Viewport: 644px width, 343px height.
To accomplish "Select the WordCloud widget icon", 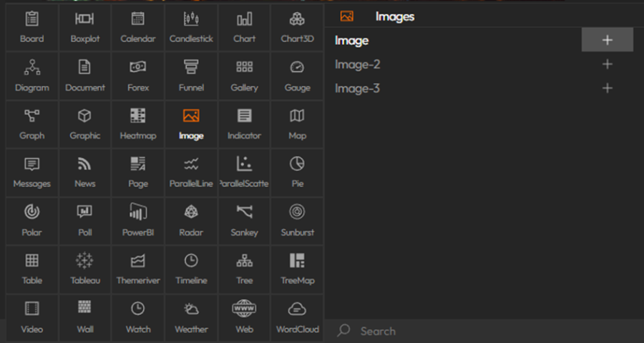I will coord(298,317).
